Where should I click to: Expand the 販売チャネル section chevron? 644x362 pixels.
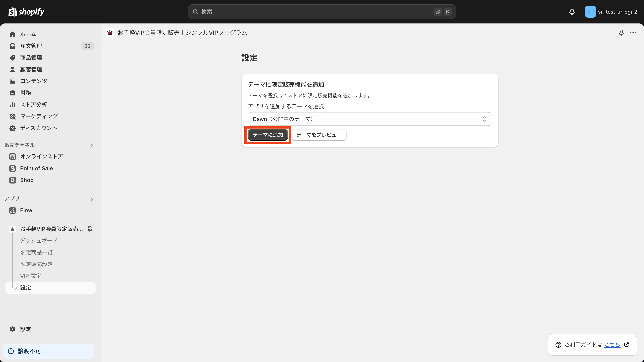click(92, 146)
